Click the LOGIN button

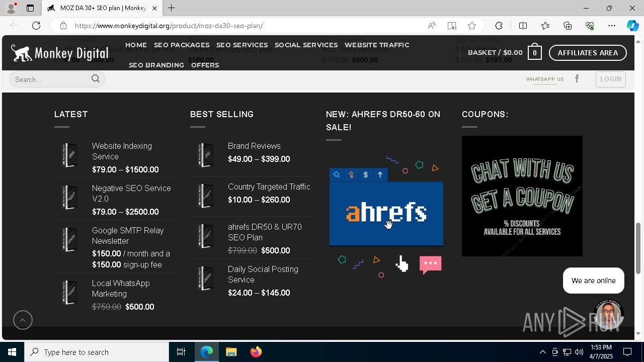(x=610, y=79)
